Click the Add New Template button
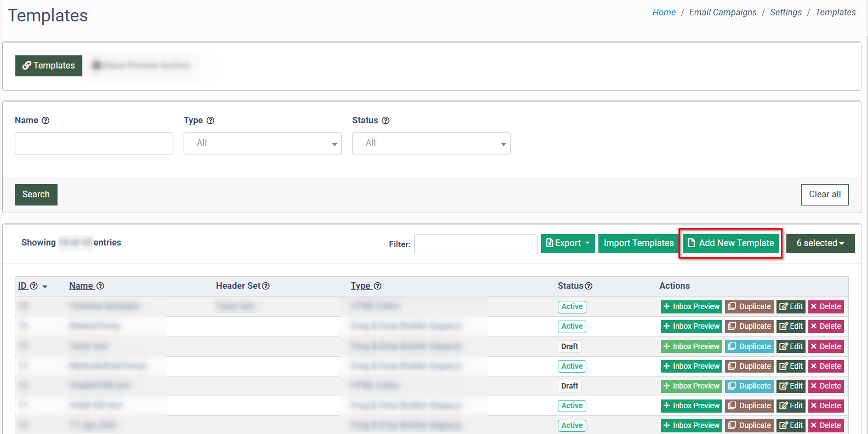The height and width of the screenshot is (434, 868). coord(730,243)
